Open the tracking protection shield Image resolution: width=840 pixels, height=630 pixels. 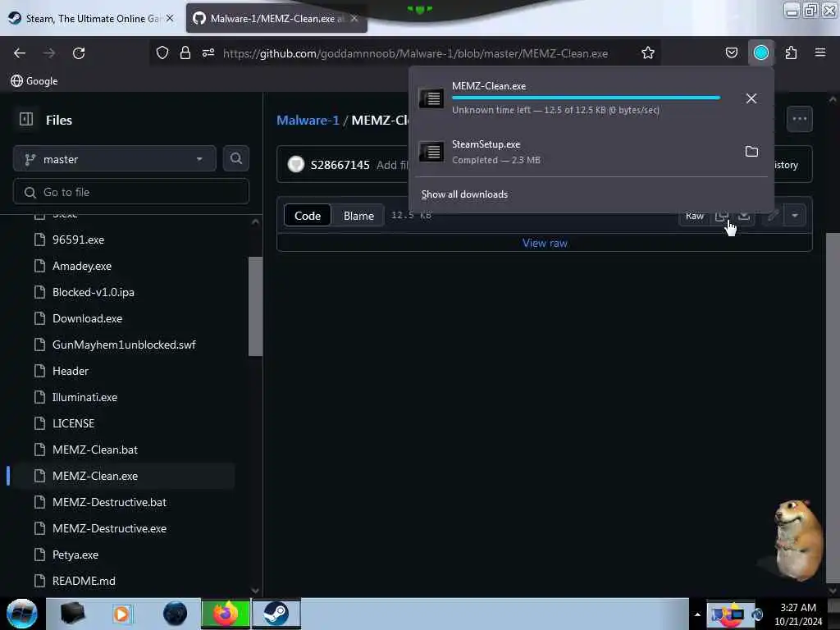162,53
